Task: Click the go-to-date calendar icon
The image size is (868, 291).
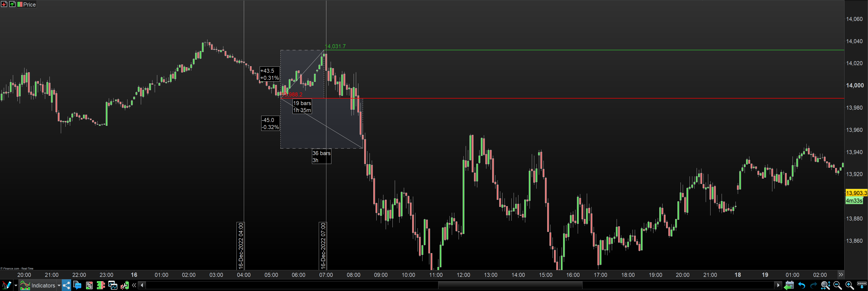Action: (788, 285)
